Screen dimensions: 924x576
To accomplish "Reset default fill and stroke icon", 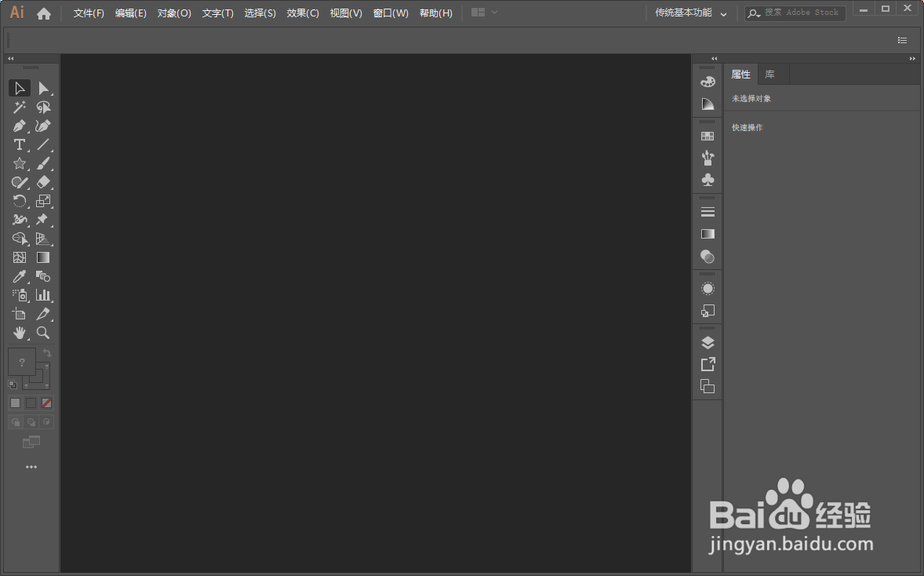I will 13,385.
